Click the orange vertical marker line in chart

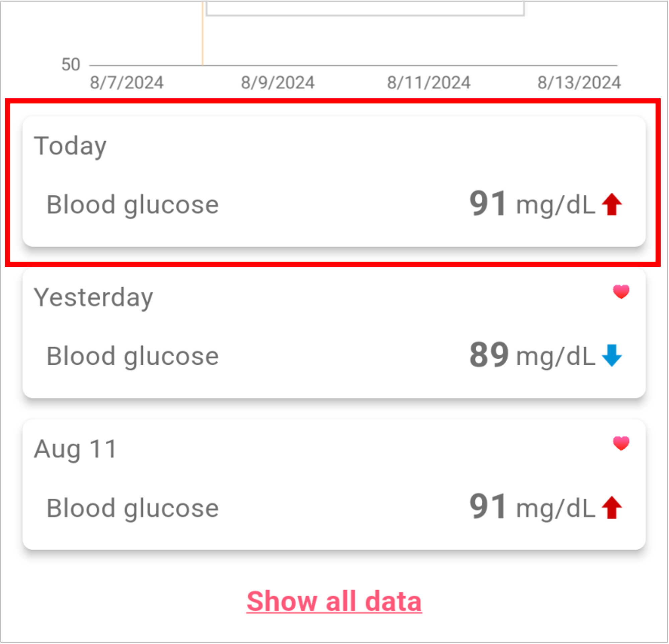203,33
